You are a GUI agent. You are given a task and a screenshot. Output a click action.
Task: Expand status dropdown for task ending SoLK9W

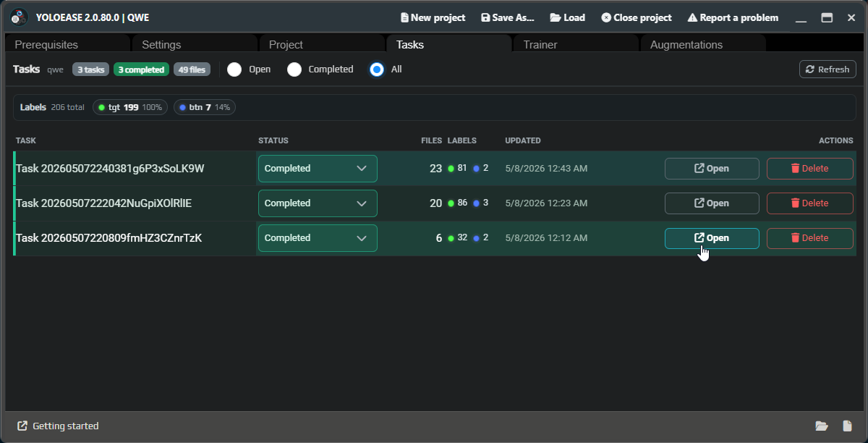coord(318,169)
